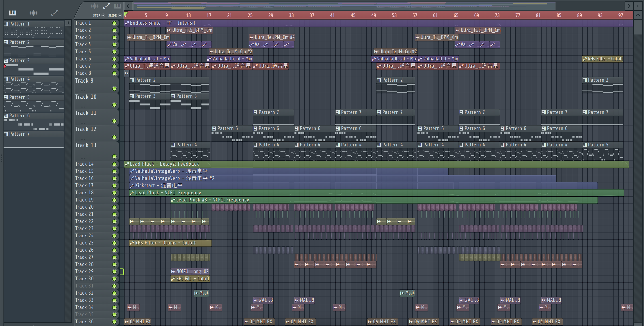This screenshot has height=326, width=644.
Task: Toggle the STEP edit mode
Action: (103, 15)
